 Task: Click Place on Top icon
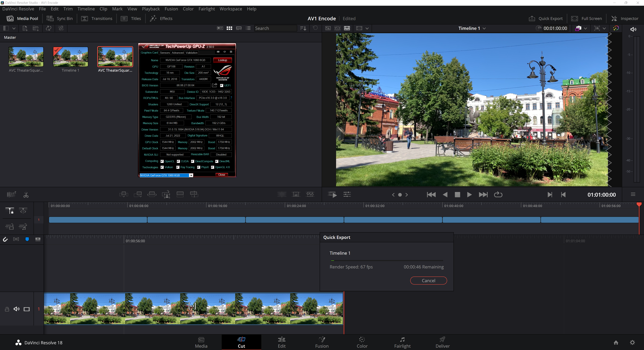(x=180, y=194)
